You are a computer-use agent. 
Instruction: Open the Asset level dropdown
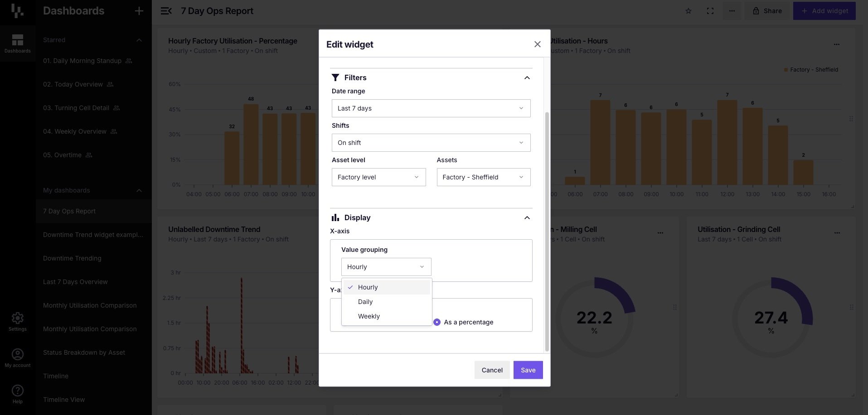(x=378, y=177)
